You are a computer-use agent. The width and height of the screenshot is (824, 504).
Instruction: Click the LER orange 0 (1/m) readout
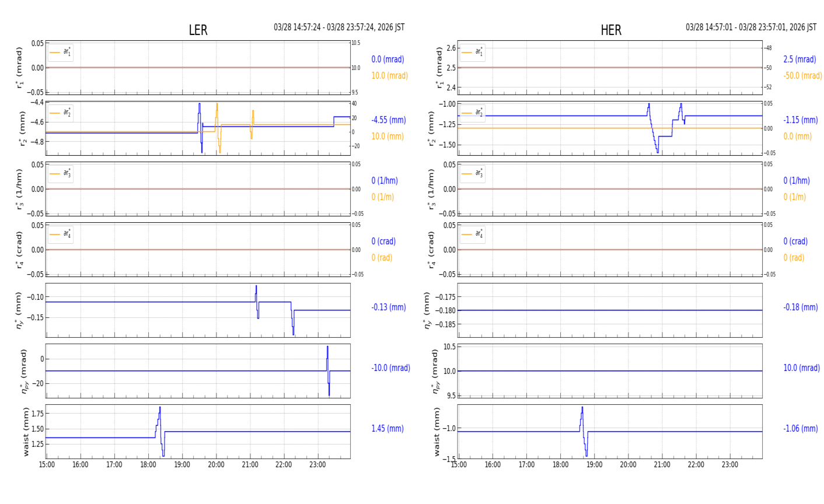(382, 197)
